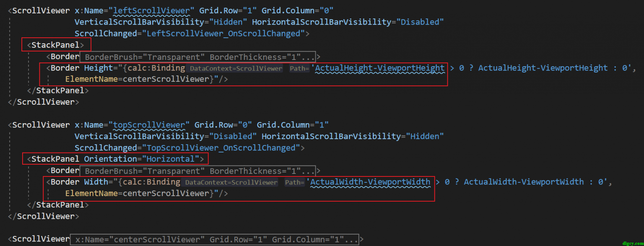Expand the collapsed centerScrollViewer element
The image size is (644, 246).
214,239
